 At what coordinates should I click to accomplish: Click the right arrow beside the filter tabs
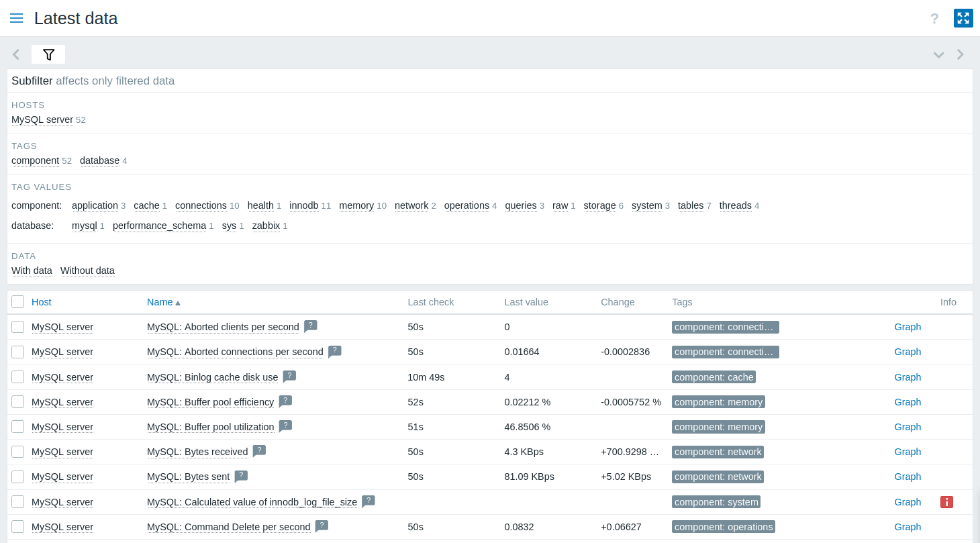[960, 54]
